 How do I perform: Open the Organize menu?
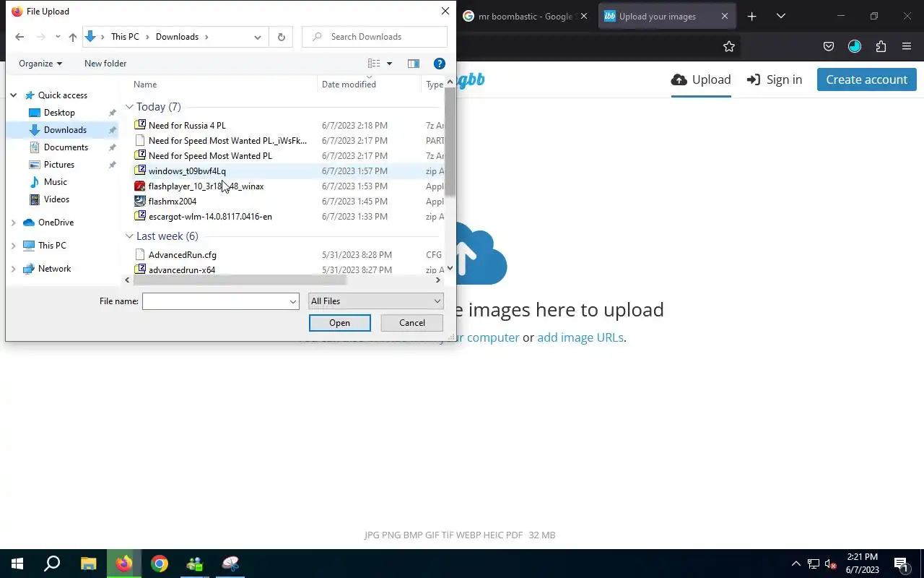tap(40, 64)
